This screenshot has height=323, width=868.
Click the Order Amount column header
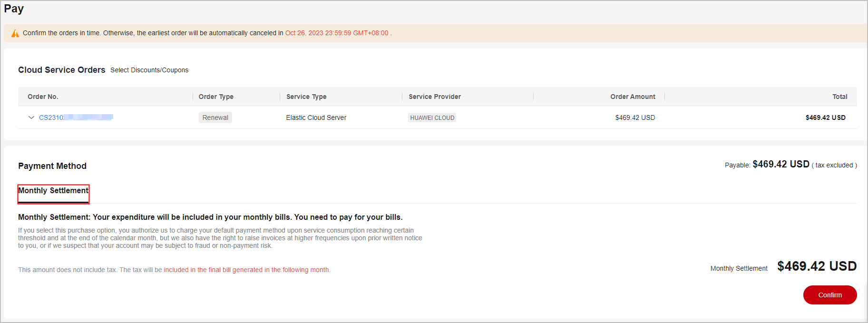633,97
